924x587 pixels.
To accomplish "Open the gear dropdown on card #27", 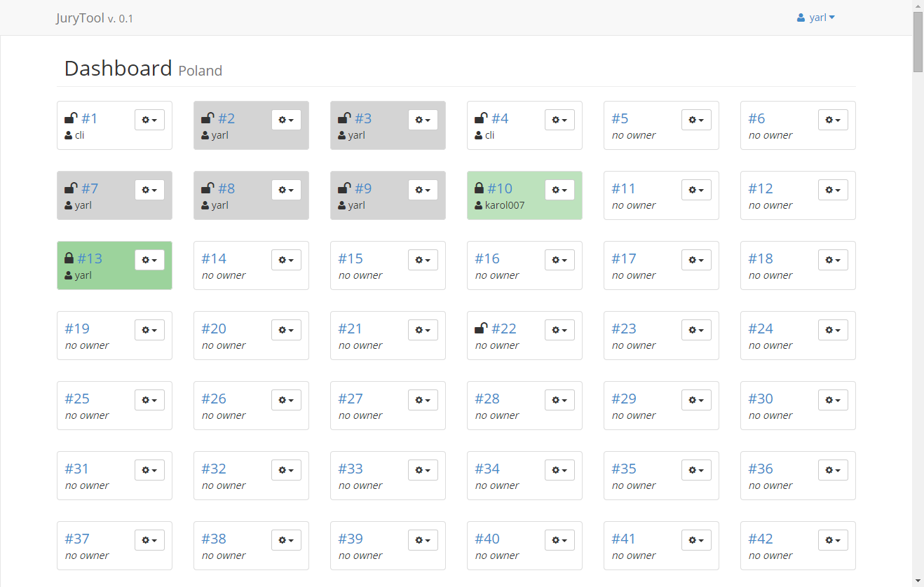I will tap(423, 400).
